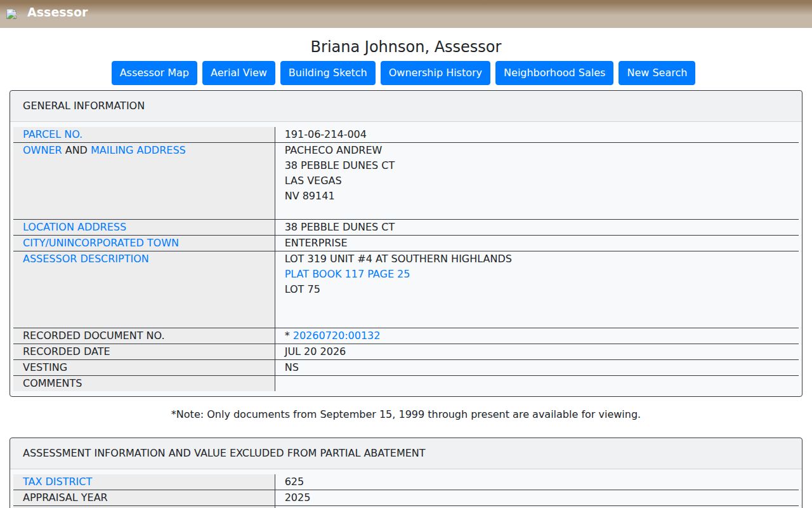Open the Assessor header title link
Viewport: 812px width, 508px height.
click(57, 12)
